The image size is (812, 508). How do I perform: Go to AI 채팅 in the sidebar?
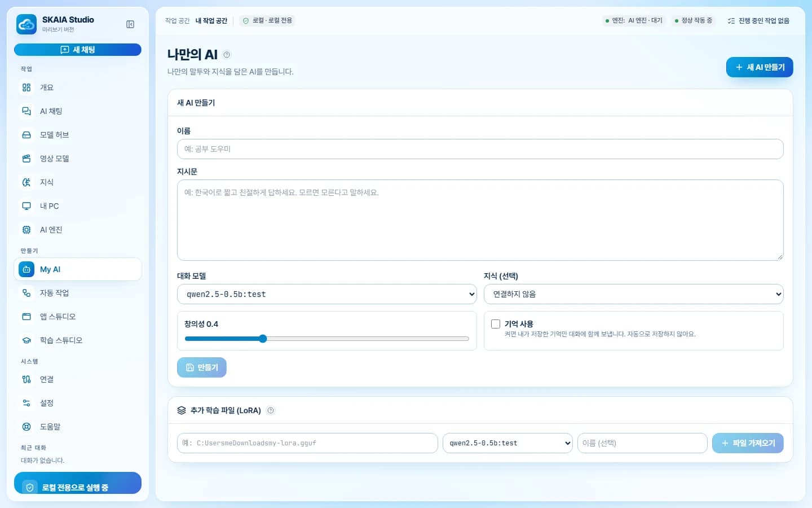78,111
